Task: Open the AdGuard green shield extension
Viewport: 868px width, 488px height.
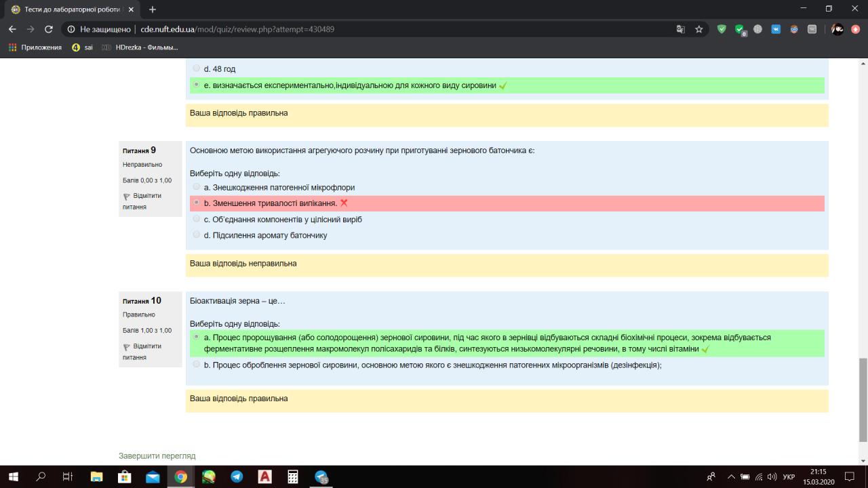Action: tap(722, 29)
